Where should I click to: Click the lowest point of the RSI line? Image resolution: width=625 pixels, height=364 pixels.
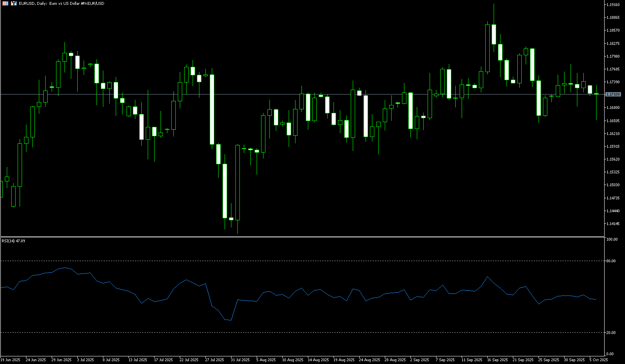pos(231,320)
